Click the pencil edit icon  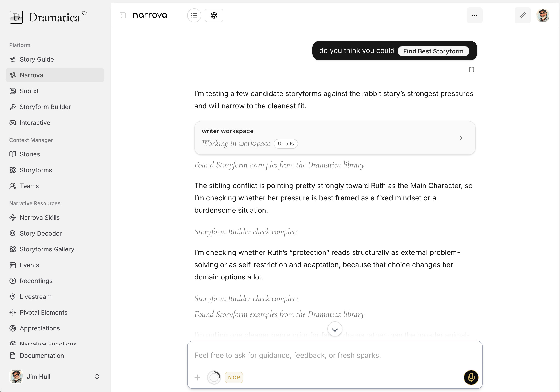pos(522,15)
